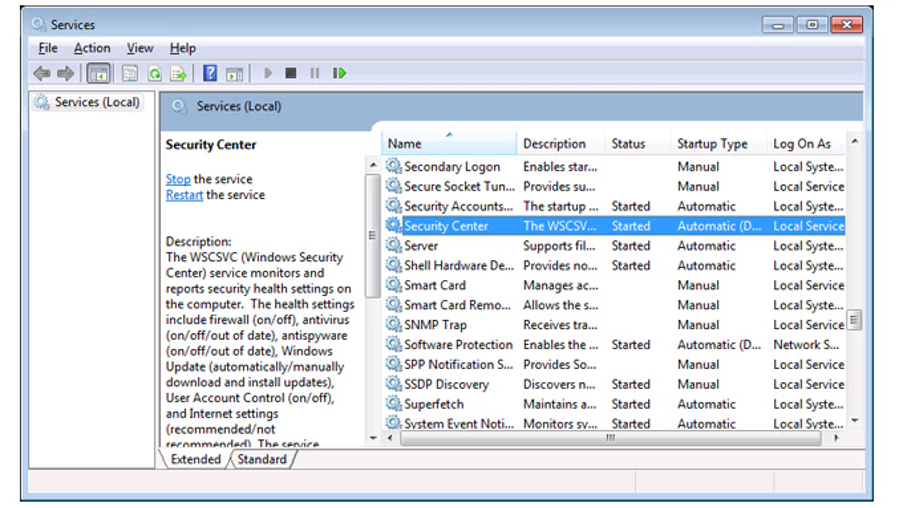Viewport: 904px width, 508px height.
Task: Click the Back arrow in toolbar
Action: coord(41,73)
